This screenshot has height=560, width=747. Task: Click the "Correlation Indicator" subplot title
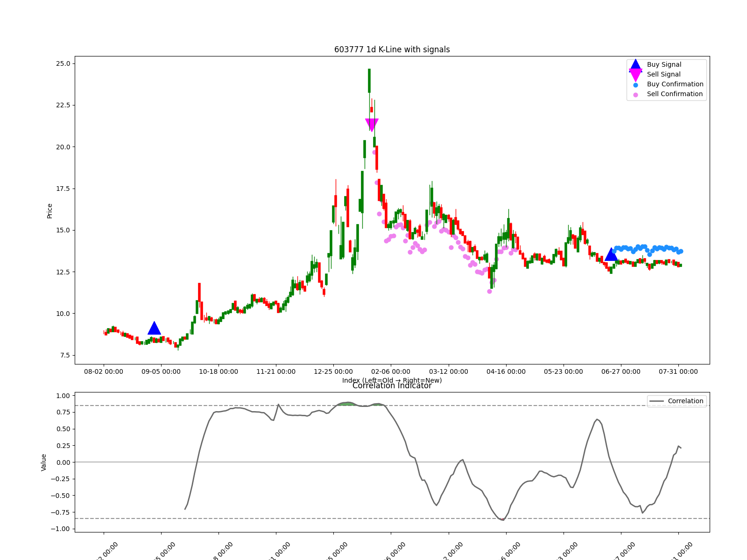coord(392,385)
